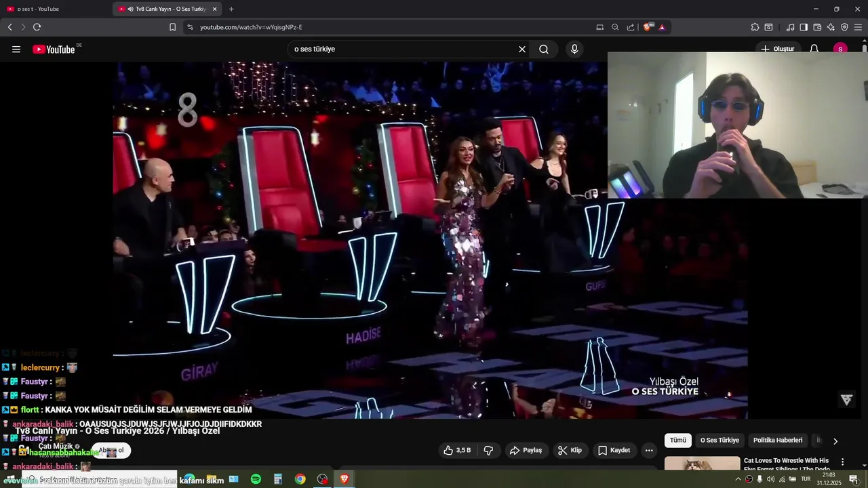
Task: Open the volume speaker tray icon
Action: pos(770,479)
